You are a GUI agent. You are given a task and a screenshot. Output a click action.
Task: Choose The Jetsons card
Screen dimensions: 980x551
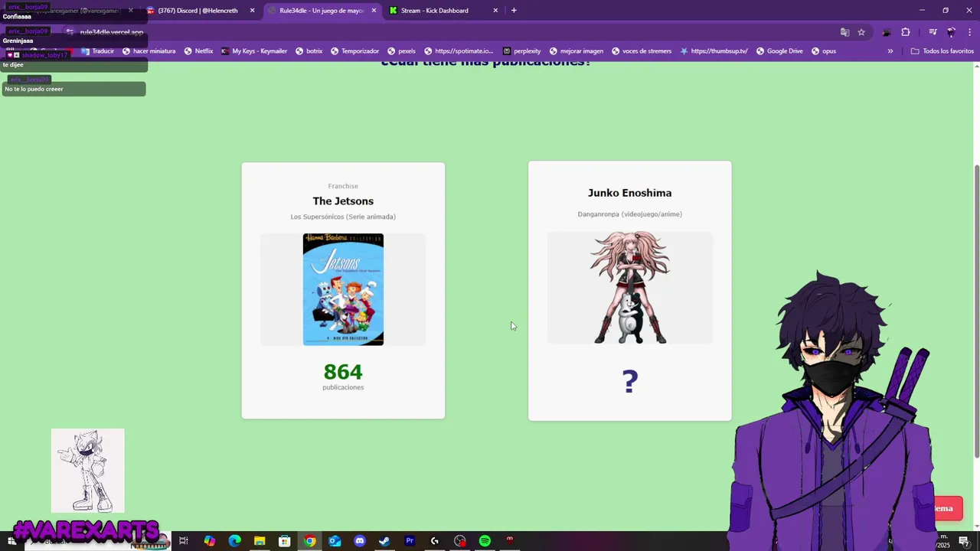pos(343,291)
